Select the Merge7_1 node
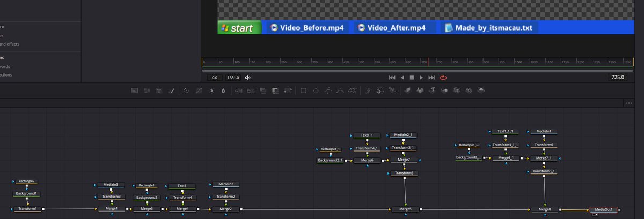The height and width of the screenshot is (219, 644). click(x=544, y=158)
